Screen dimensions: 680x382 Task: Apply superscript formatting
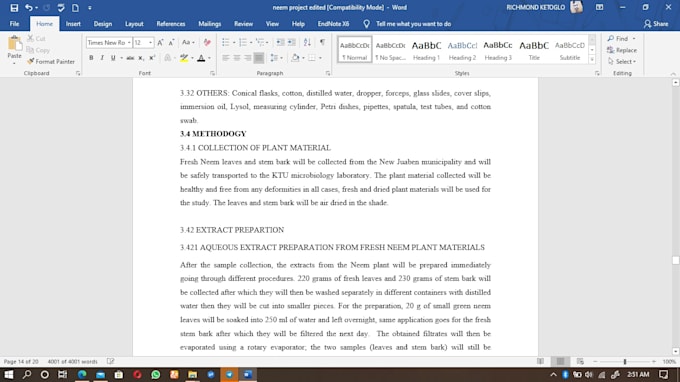152,58
